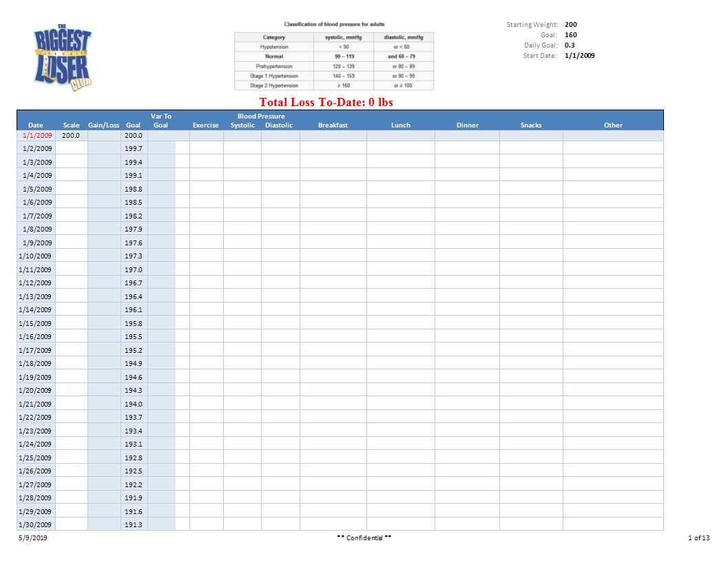Click the Confidential footer text
728x563 pixels.
(x=364, y=538)
